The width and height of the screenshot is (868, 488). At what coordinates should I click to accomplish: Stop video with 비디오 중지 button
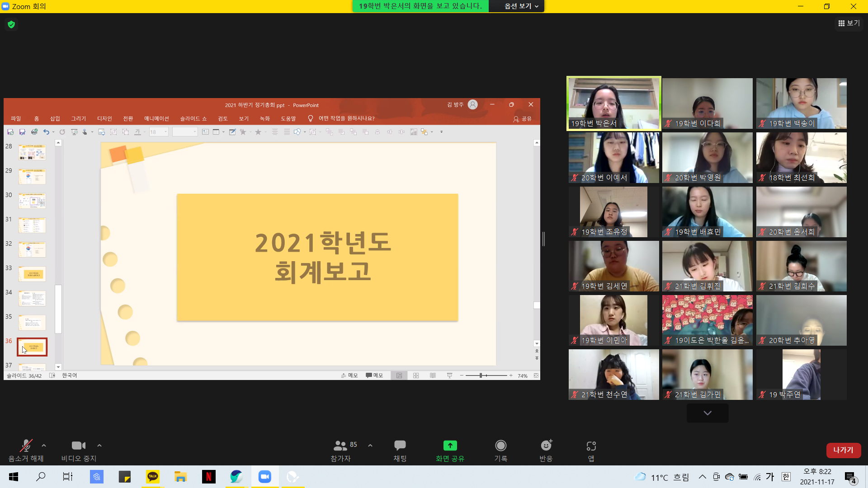click(79, 450)
